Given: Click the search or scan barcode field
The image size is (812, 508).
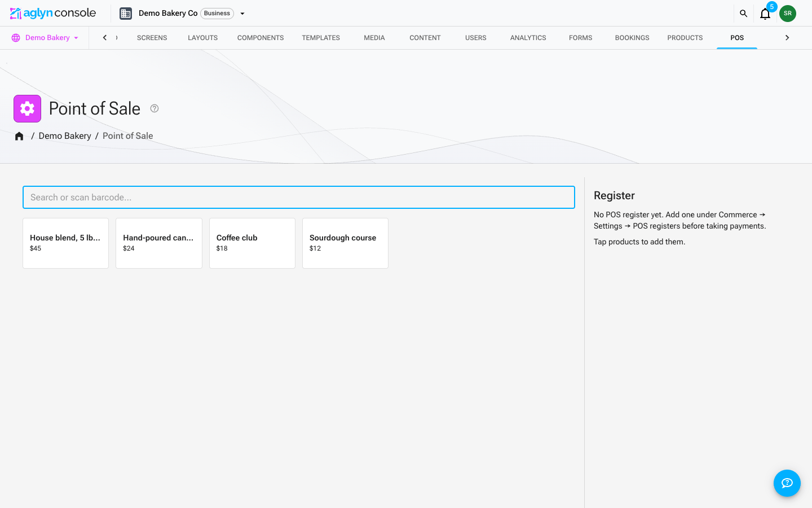Looking at the screenshot, I should click(x=299, y=198).
